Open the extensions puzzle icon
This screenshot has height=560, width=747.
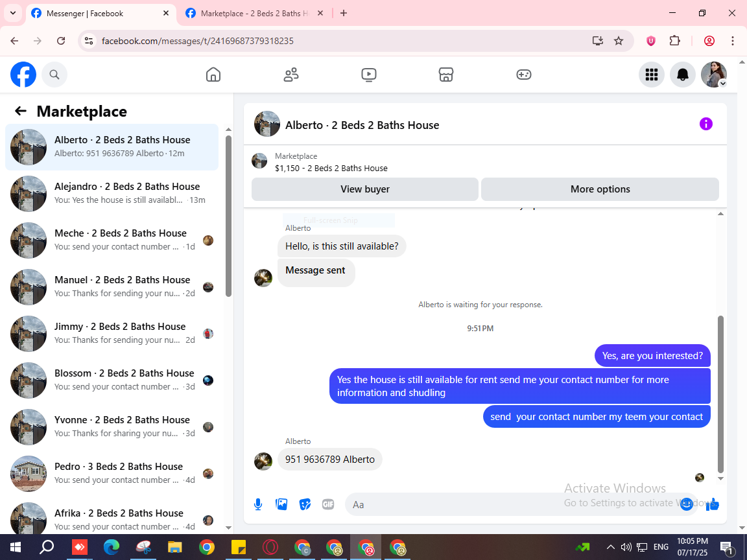674,41
